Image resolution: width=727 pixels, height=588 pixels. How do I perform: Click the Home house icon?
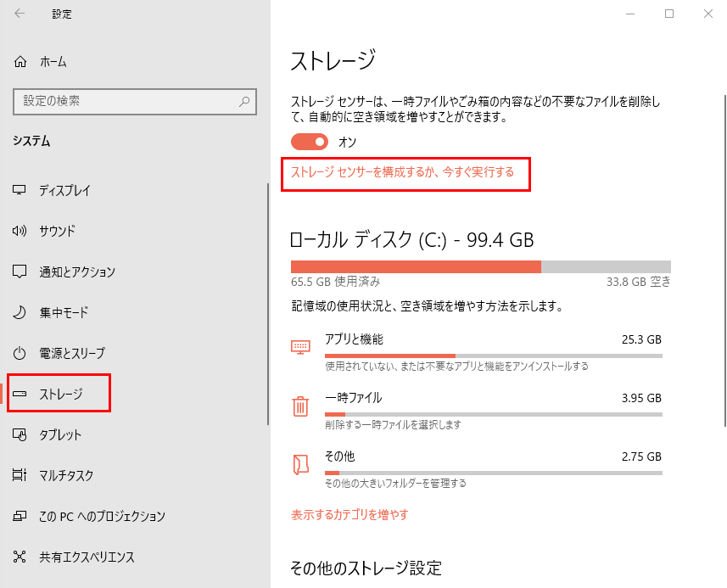tap(20, 62)
